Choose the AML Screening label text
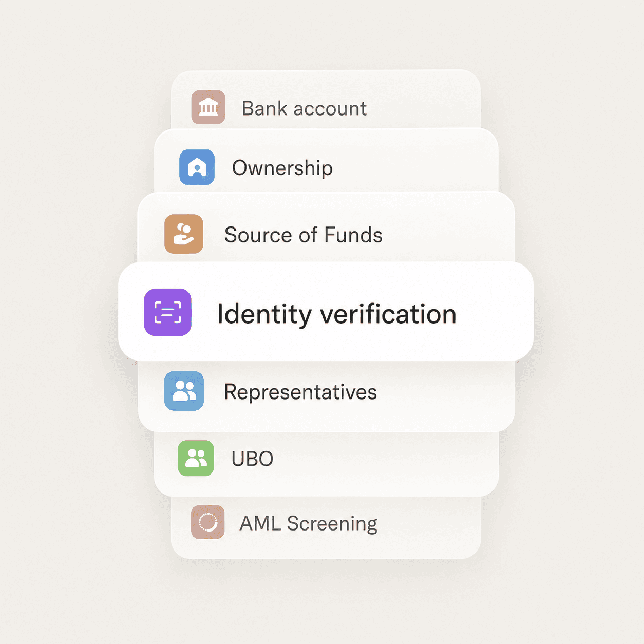Viewport: 644px width, 644px height. pyautogui.click(x=309, y=524)
